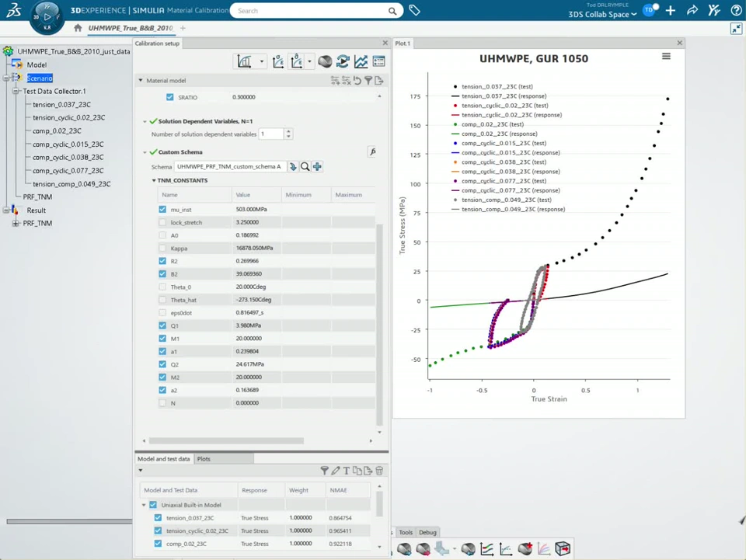Expand the PRF_TNM result node

point(16,223)
